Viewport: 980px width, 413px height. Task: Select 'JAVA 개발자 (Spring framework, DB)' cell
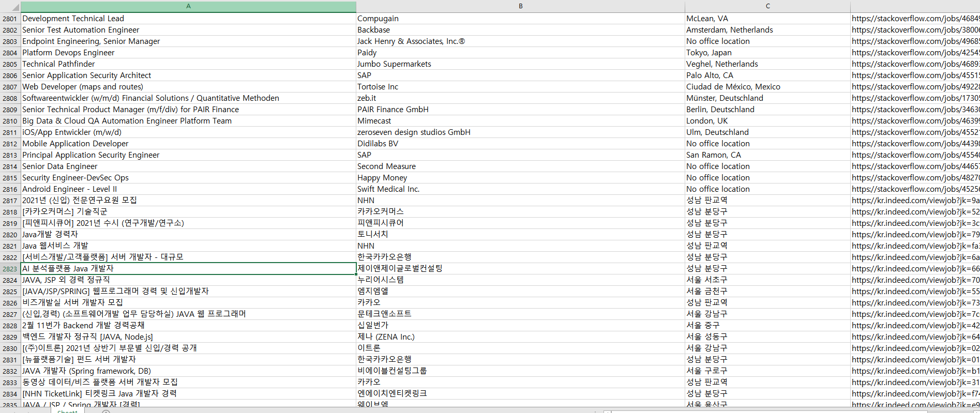(188, 371)
